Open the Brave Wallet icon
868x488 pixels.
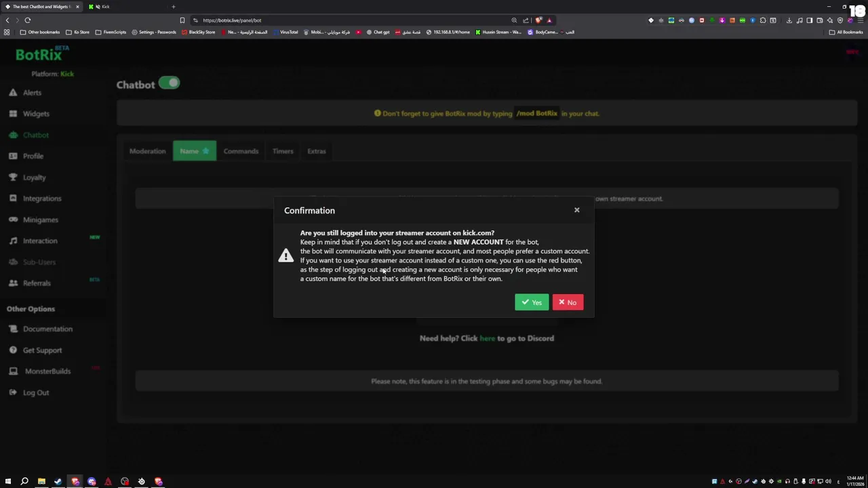pos(820,20)
